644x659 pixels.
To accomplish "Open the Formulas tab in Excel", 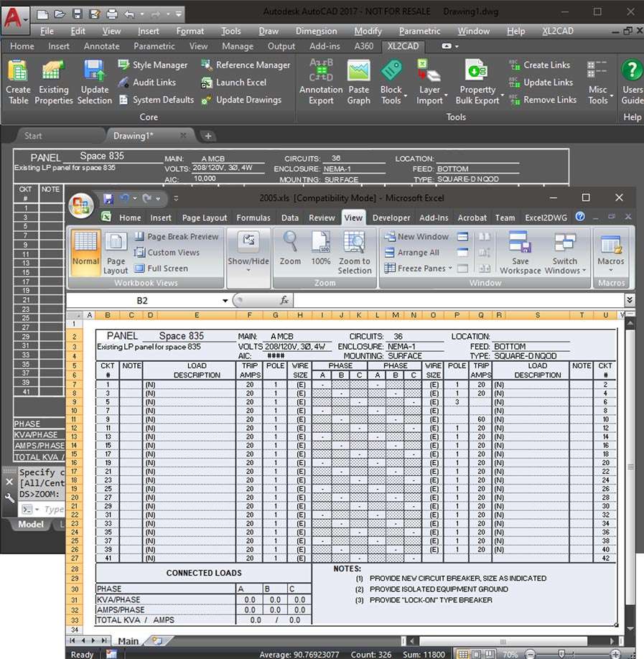I will pyautogui.click(x=253, y=218).
